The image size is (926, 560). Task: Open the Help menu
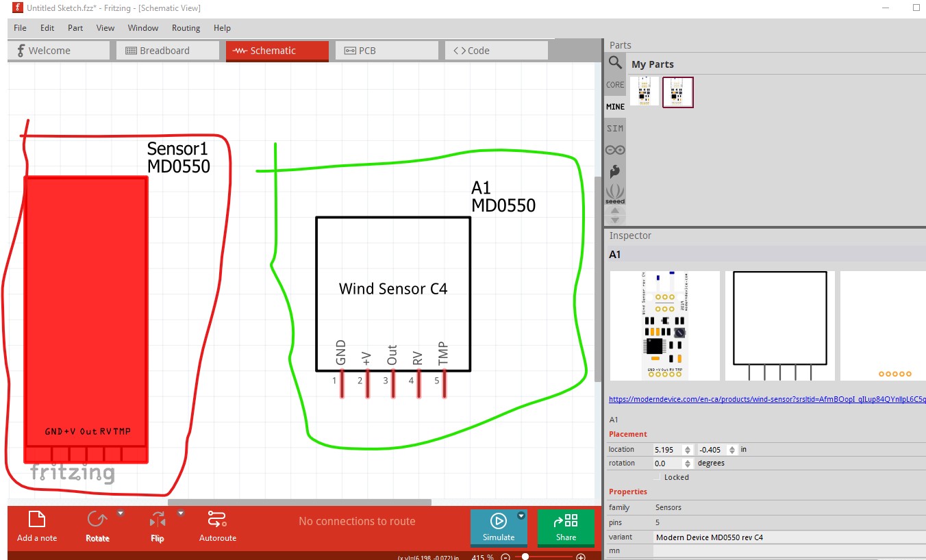(x=222, y=28)
